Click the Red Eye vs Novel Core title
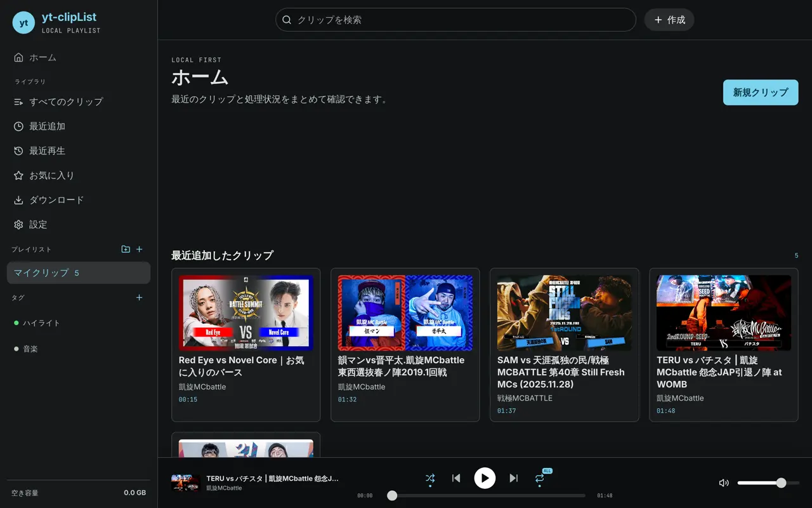 (x=242, y=366)
